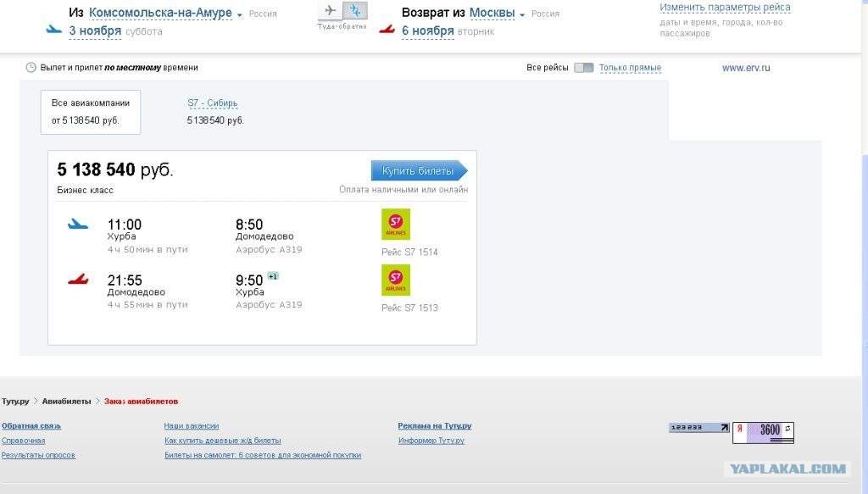The height and width of the screenshot is (494, 868).
Task: Go to Туту.ру breadcrumb
Action: [15, 401]
